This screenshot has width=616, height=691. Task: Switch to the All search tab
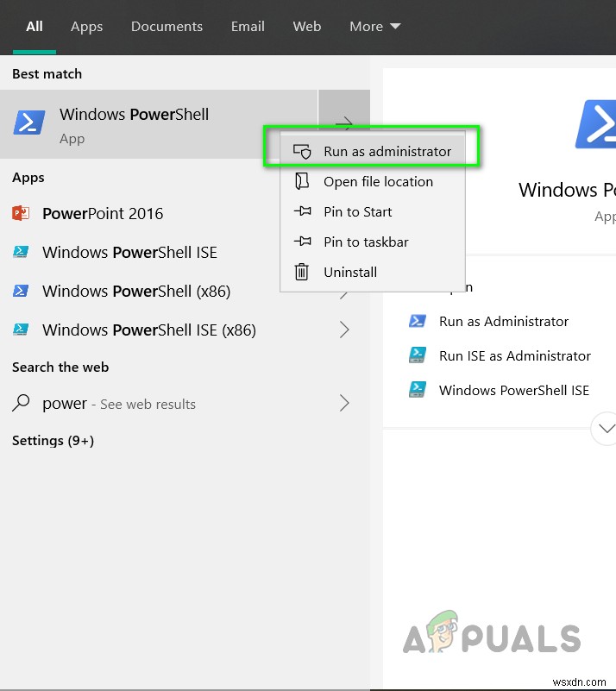click(35, 27)
